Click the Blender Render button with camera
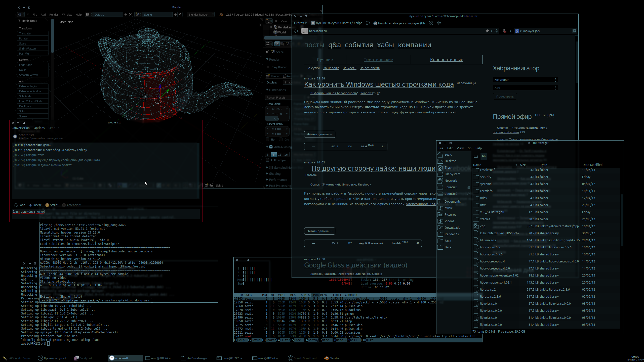Image resolution: width=644 pixels, height=362 pixels. 273,76
